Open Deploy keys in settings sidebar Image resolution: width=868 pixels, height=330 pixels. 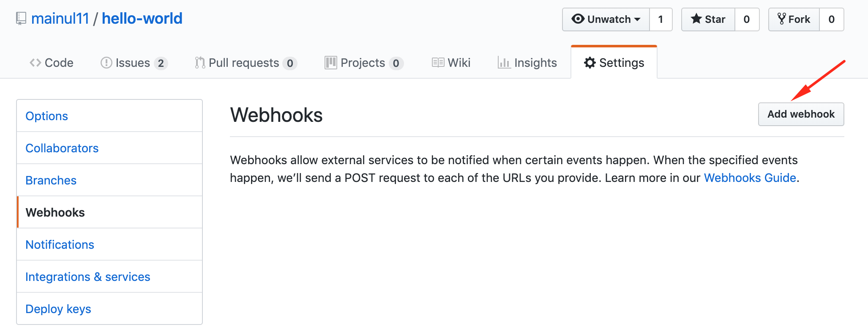109,309
